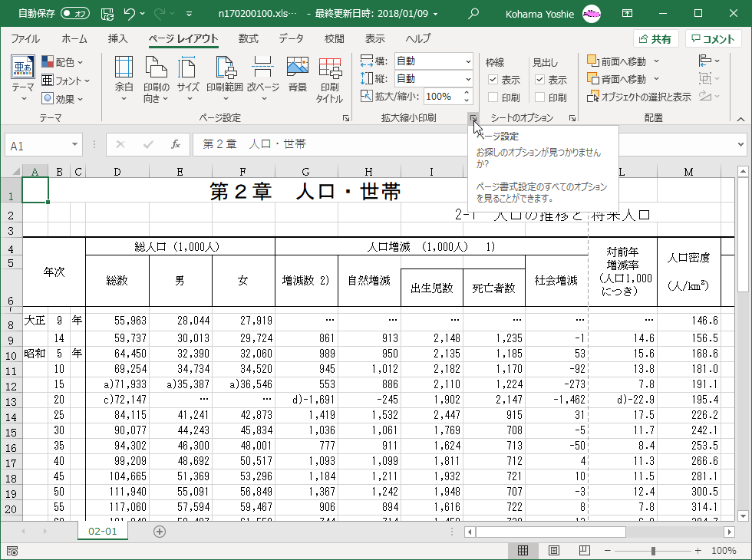The image size is (752, 560).
Task: Click the zoom slider in status bar
Action: pos(653,551)
